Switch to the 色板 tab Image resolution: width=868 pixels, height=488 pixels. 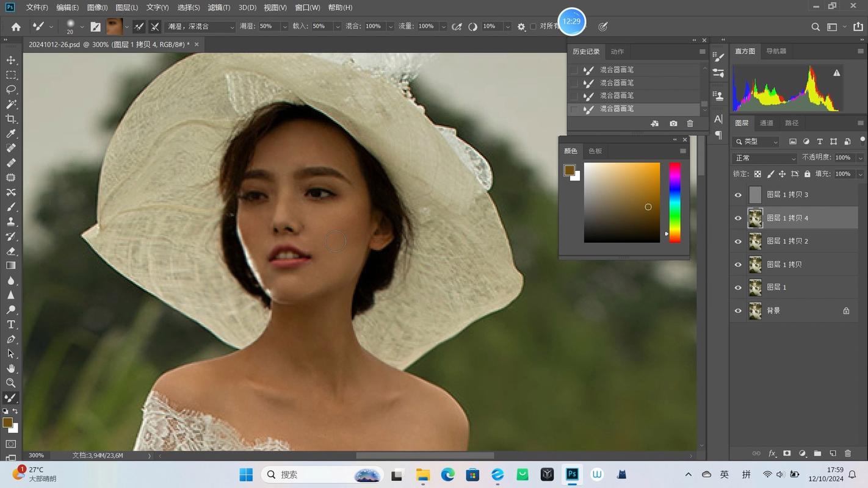[595, 151]
